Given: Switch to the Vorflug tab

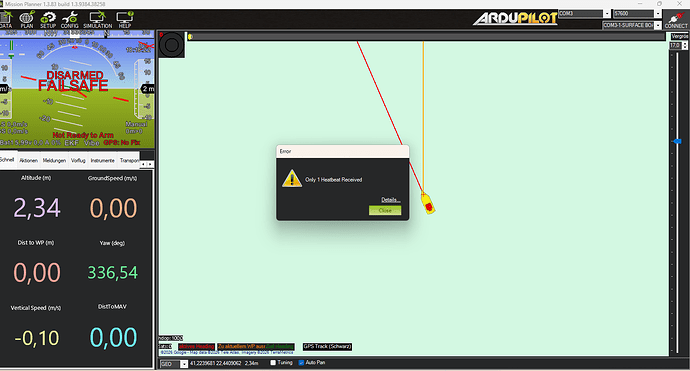Looking at the screenshot, I should point(78,161).
